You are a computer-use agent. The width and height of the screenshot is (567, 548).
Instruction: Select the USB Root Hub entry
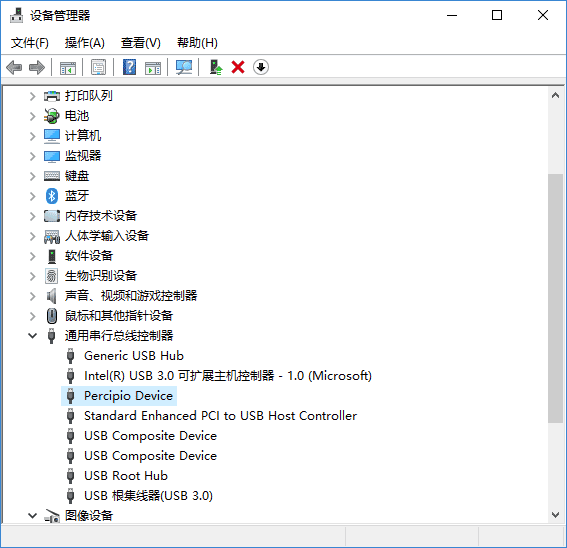coord(126,476)
